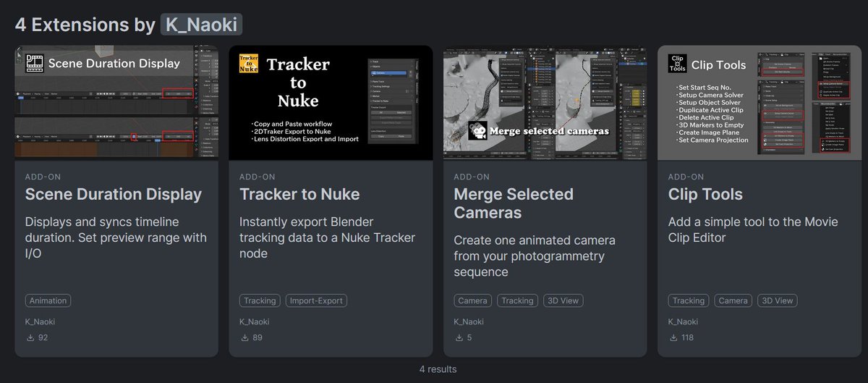Open the Merge selected cameras thumbnail

coord(545,102)
